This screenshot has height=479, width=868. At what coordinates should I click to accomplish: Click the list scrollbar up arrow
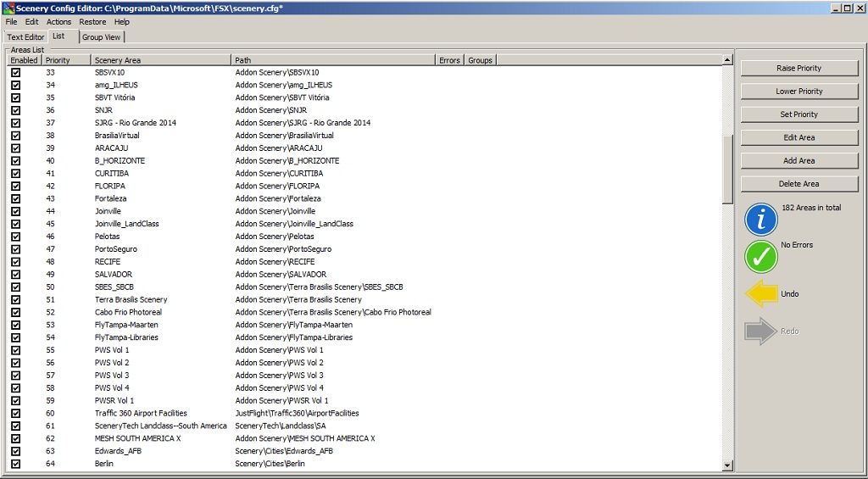tap(727, 60)
